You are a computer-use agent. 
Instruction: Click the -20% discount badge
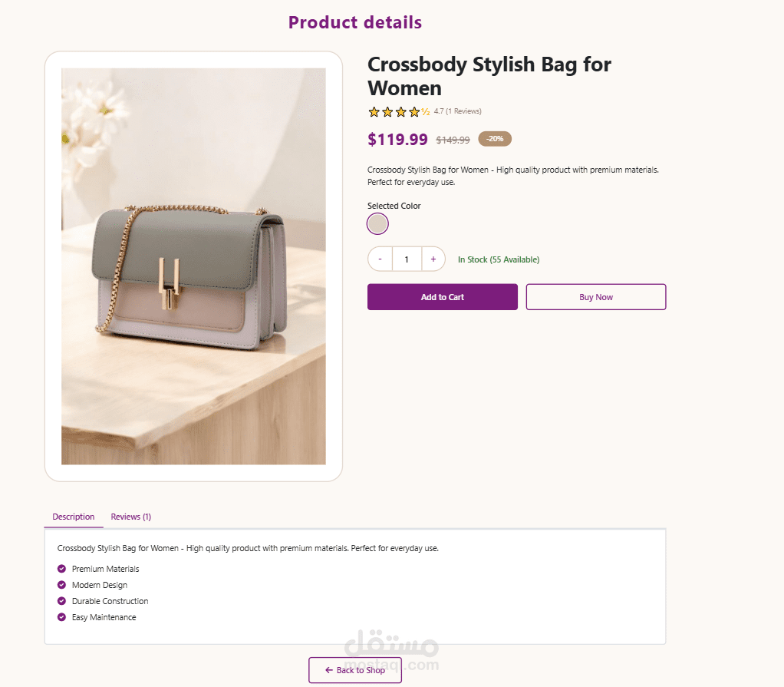click(495, 139)
